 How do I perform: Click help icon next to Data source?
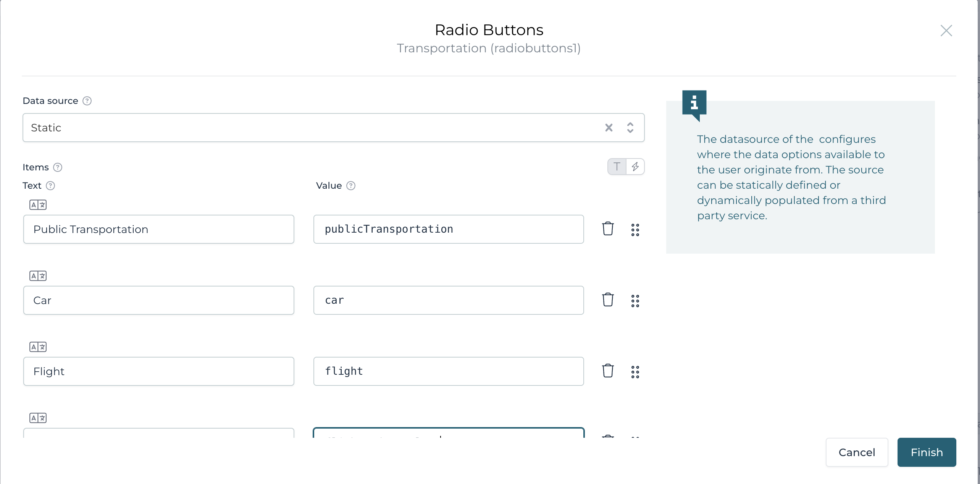pos(87,101)
